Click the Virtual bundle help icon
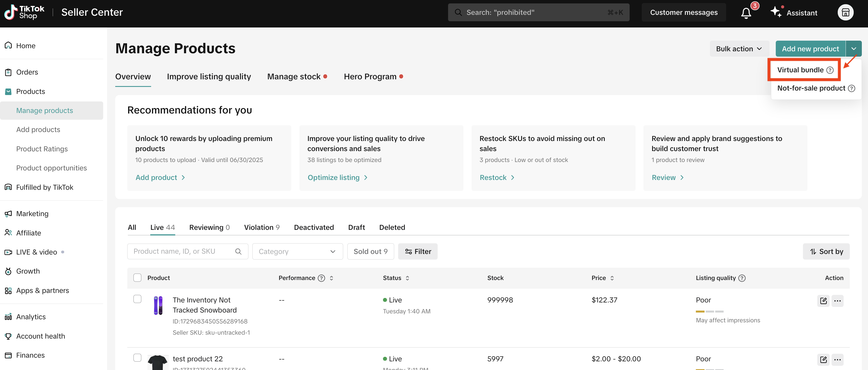The height and width of the screenshot is (370, 868). coord(830,70)
